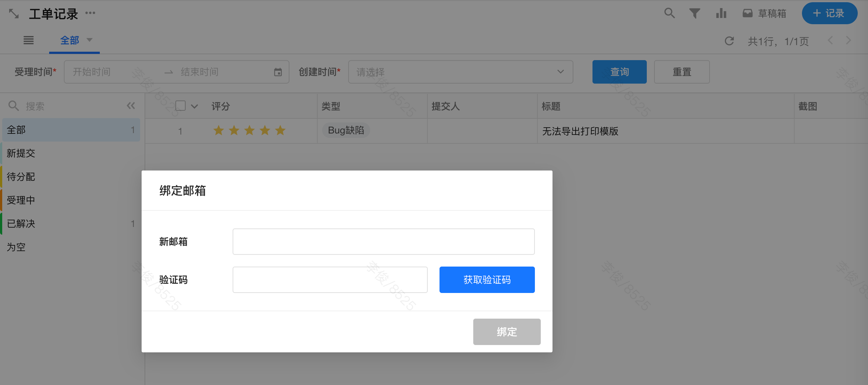868x385 pixels.
Task: Expand the dropdown arrow next to header checkbox
Action: pyautogui.click(x=194, y=106)
